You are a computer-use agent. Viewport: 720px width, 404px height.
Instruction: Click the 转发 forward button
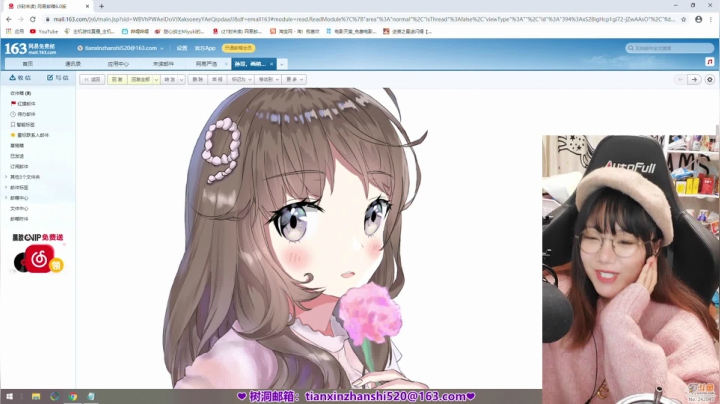[169, 79]
